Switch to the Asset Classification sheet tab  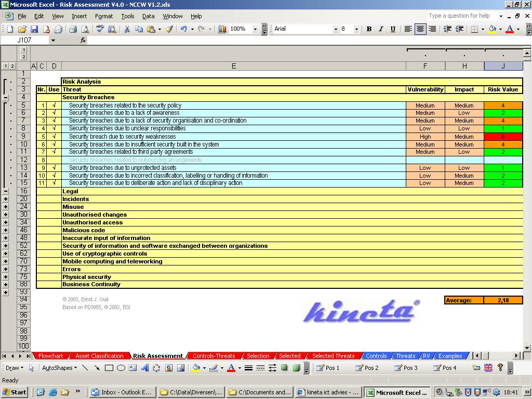[99, 356]
